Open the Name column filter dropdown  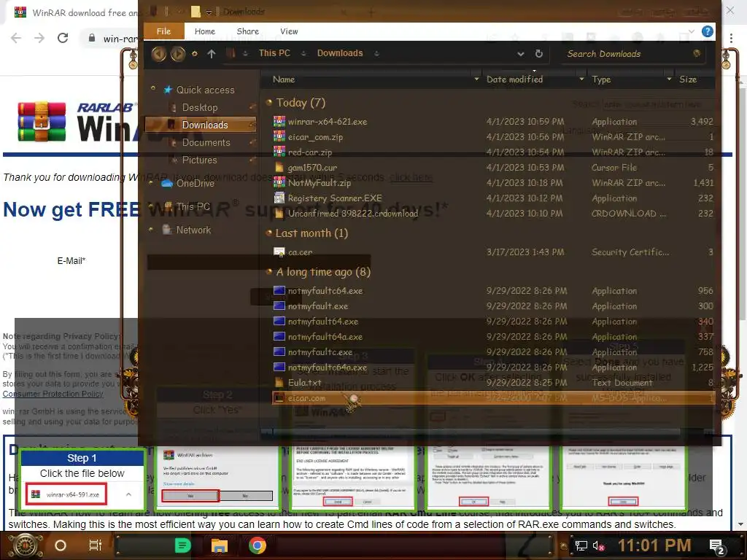click(476, 79)
